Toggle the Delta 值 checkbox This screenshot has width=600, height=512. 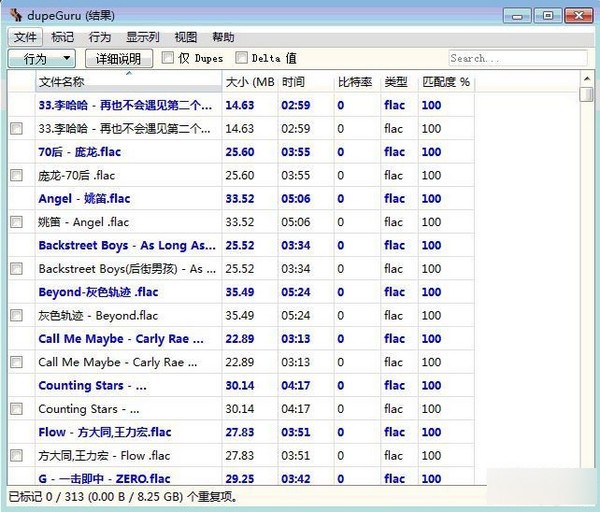tap(241, 58)
